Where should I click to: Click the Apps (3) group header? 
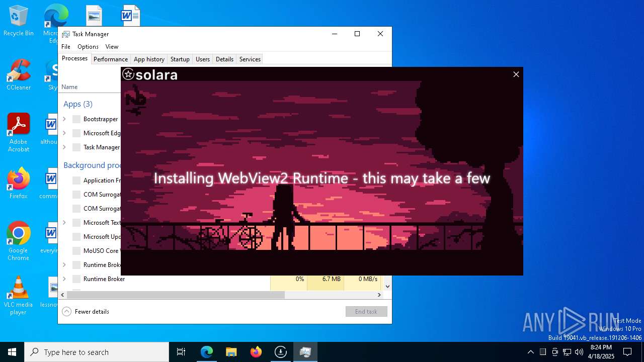point(78,104)
